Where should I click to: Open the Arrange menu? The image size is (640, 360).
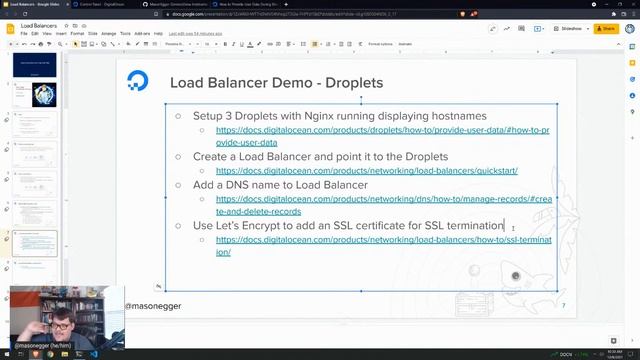[109, 34]
